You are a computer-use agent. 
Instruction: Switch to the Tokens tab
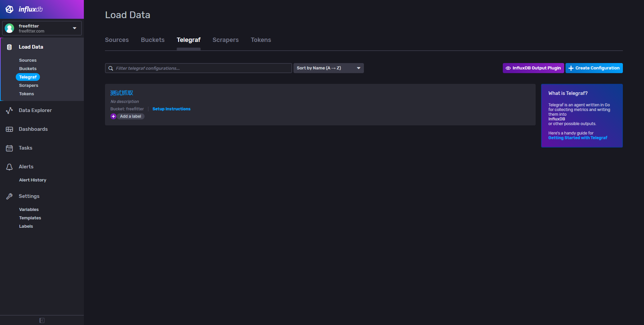pyautogui.click(x=261, y=40)
